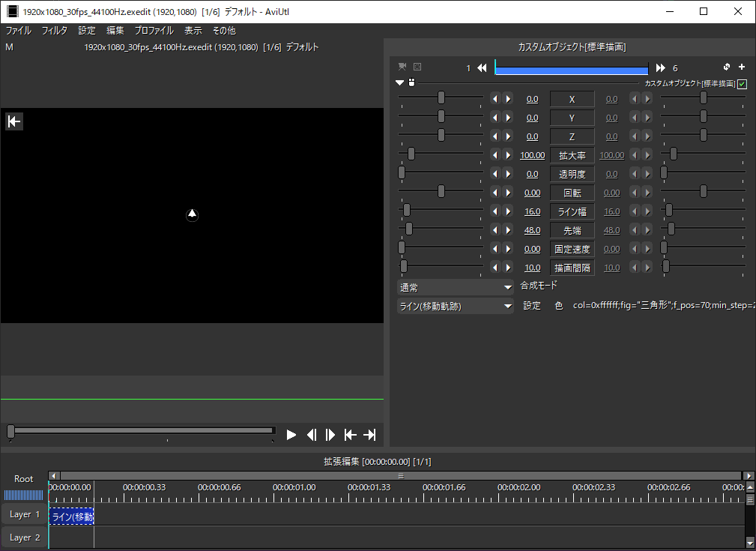Open the プロファイル menu
This screenshot has height=551, width=756.
(154, 31)
